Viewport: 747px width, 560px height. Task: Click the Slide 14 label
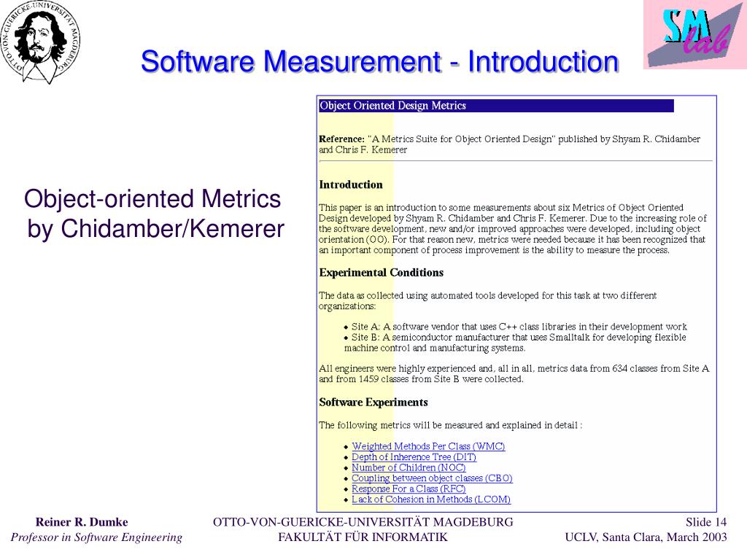pos(706,522)
